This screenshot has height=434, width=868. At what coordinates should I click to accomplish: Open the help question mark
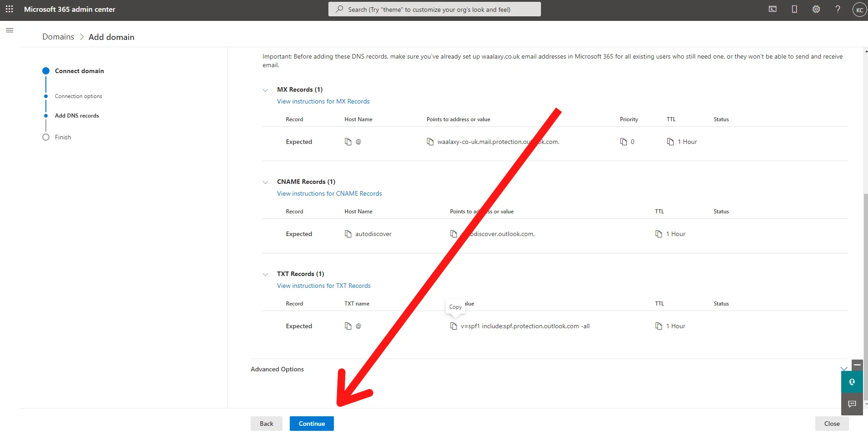[x=838, y=9]
